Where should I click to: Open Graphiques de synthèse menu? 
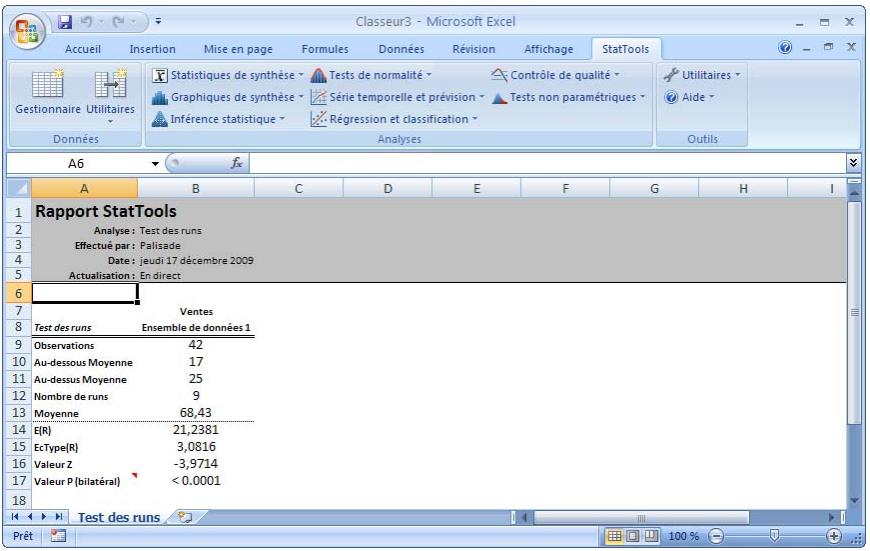(228, 97)
